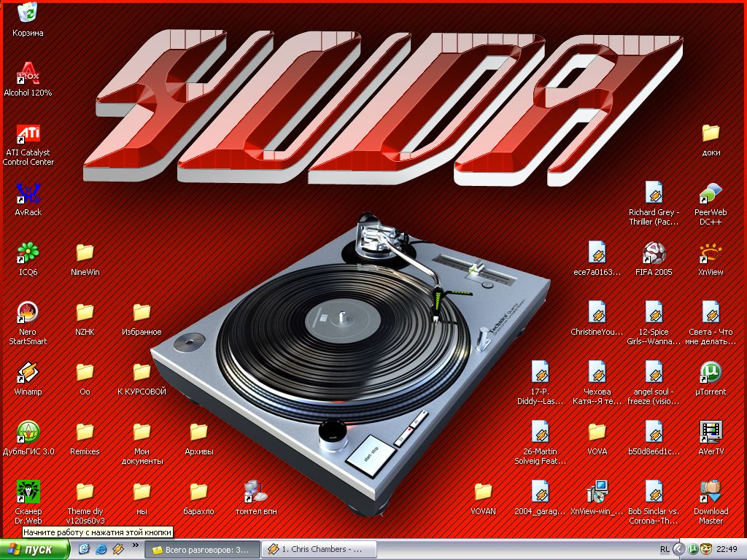
Task: Select the Winamp desktop shortcut
Action: (x=28, y=378)
